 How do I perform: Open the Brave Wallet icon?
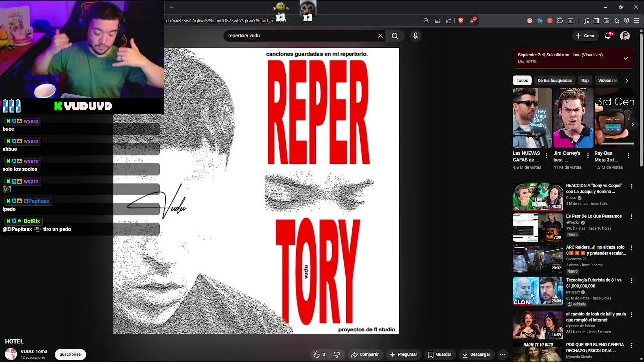(606, 21)
